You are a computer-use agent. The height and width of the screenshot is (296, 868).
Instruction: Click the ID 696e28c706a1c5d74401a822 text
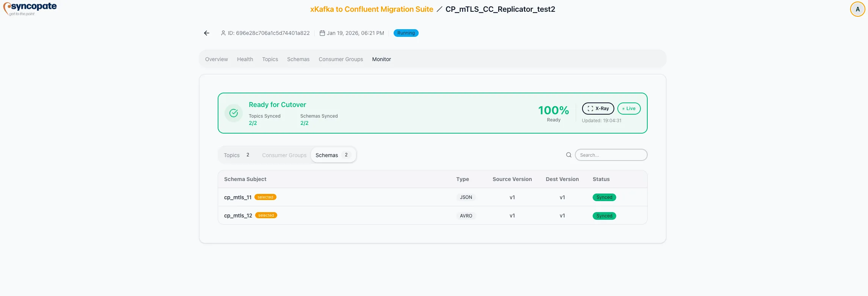pos(268,33)
